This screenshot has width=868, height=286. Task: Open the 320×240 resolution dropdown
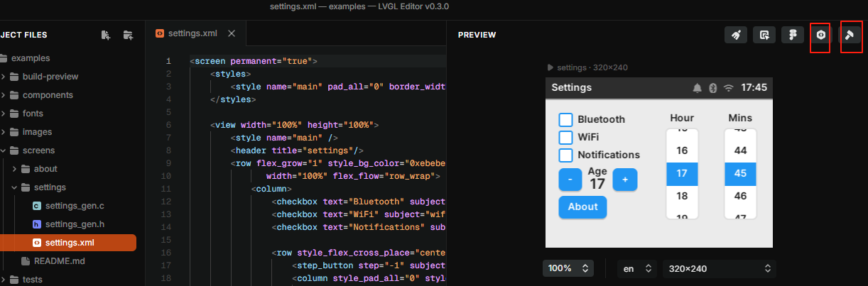pos(719,268)
